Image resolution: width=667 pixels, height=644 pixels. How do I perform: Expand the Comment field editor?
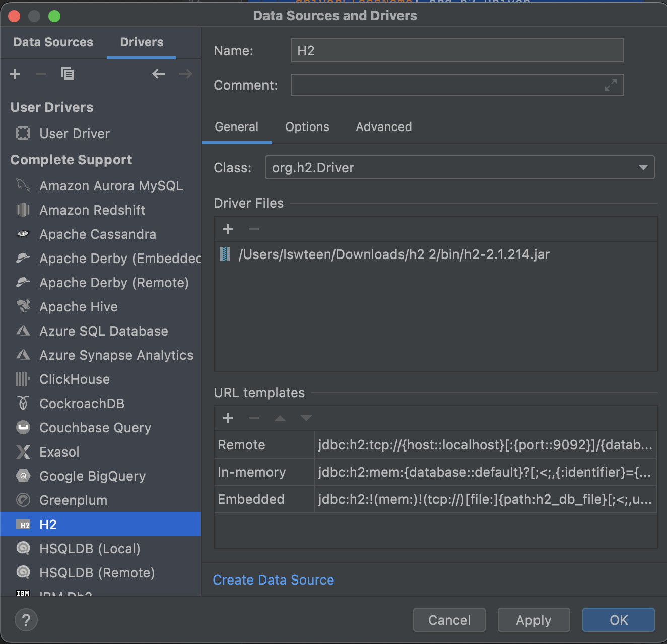(611, 85)
